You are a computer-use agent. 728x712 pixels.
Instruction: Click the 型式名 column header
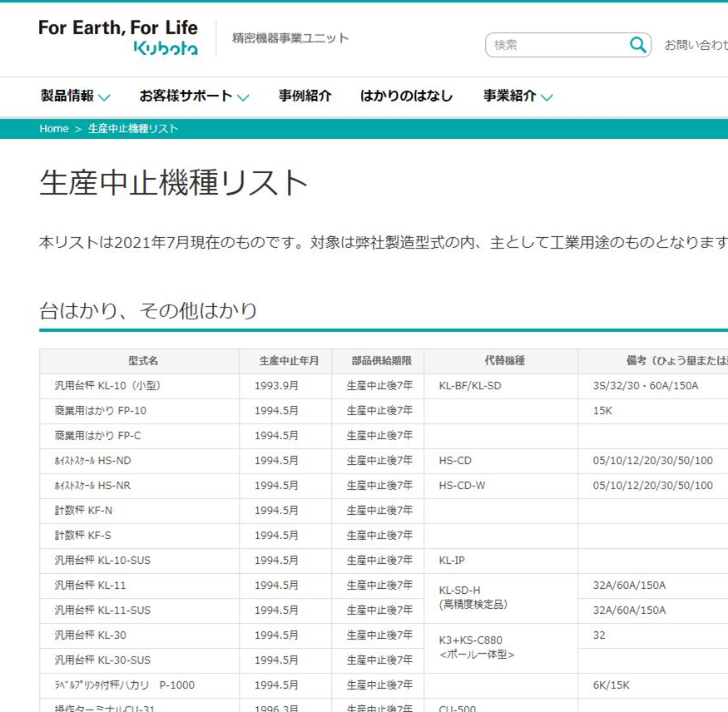143,361
